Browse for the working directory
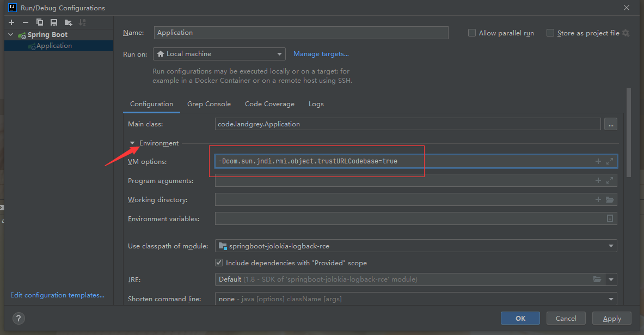 [610, 199]
